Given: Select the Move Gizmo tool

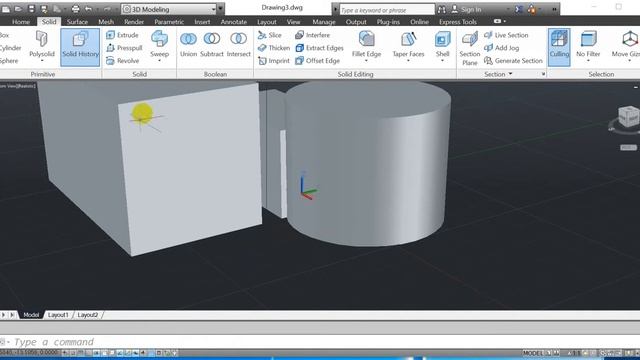Looking at the screenshot, I should point(626,44).
